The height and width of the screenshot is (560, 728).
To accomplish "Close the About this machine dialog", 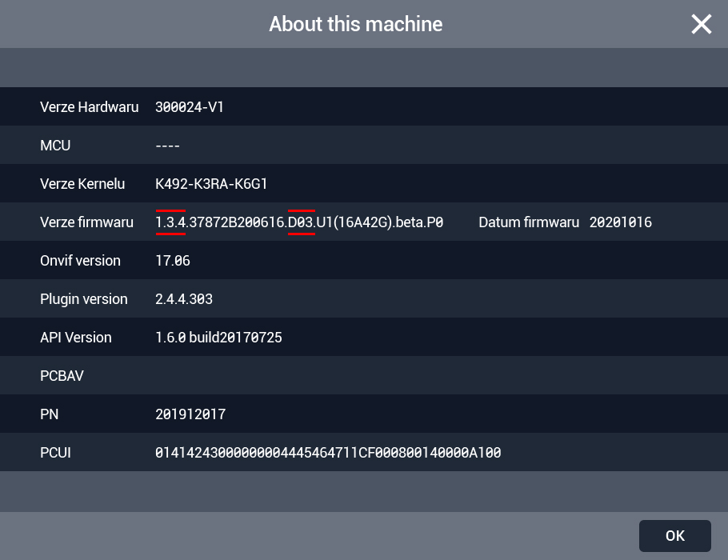I will 701,24.
